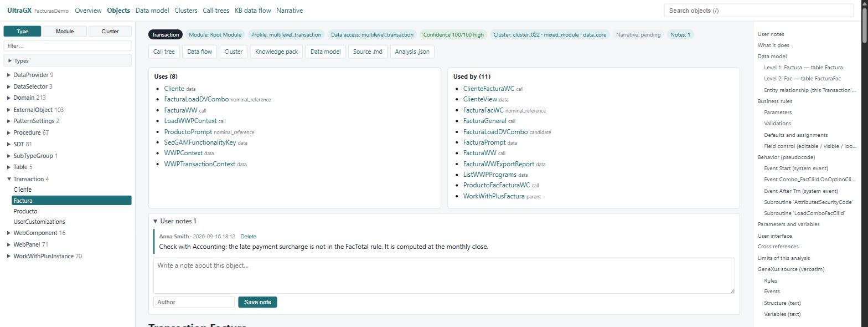Expand the WebPanel tree node
The width and height of the screenshot is (868, 327).
pyautogui.click(x=9, y=244)
